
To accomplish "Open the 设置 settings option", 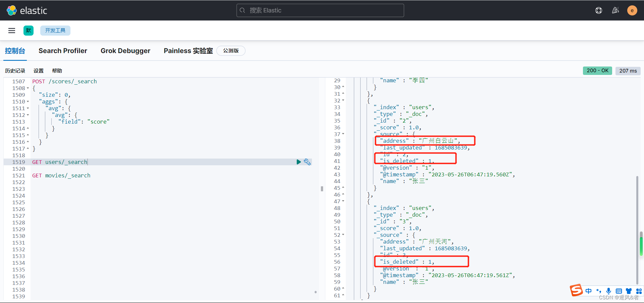I will click(38, 71).
